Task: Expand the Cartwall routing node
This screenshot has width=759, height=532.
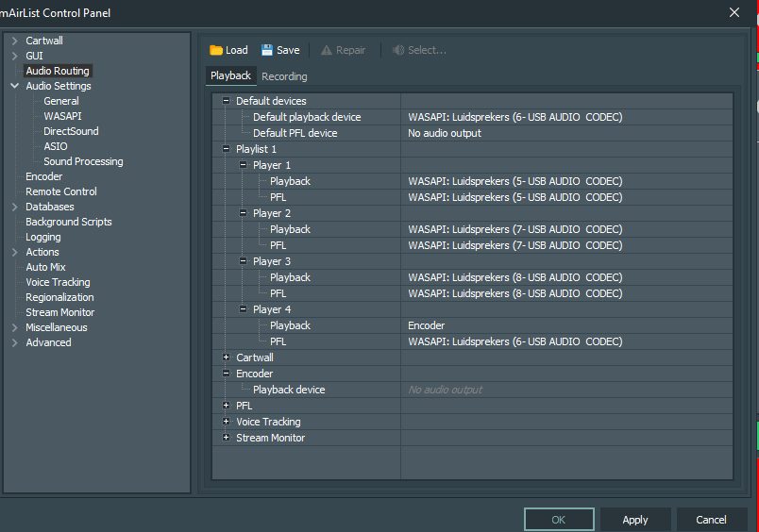Action: pyautogui.click(x=226, y=357)
